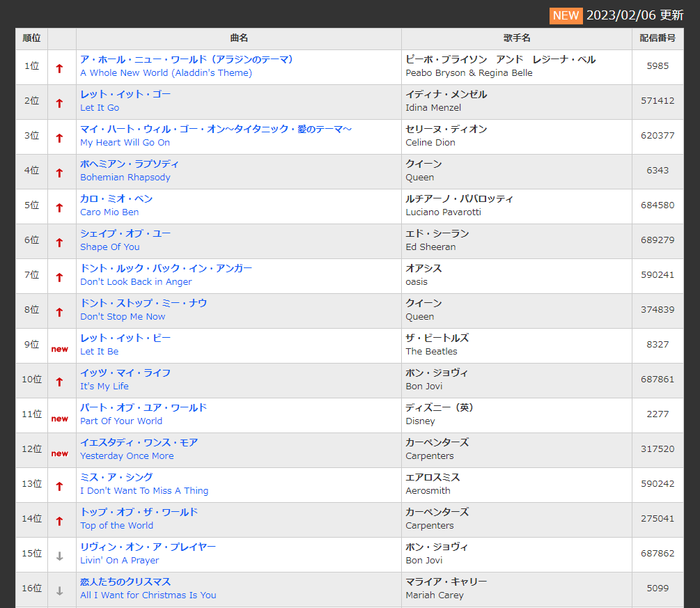Image resolution: width=700 pixels, height=608 pixels.
Task: Open Yesterday Once More song link
Action: pyautogui.click(x=139, y=449)
